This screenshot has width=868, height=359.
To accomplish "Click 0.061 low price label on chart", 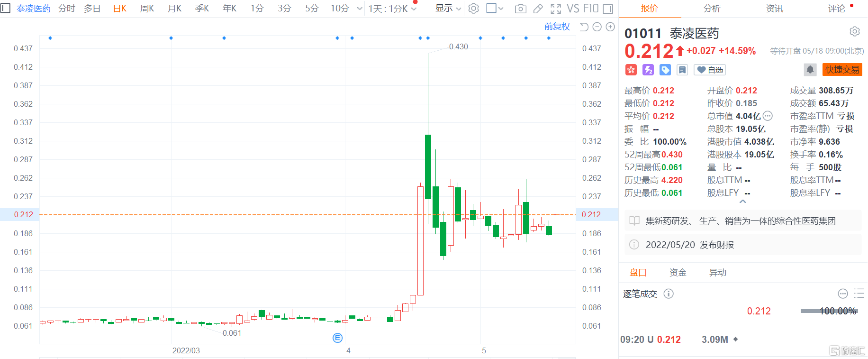I will click(x=232, y=333).
